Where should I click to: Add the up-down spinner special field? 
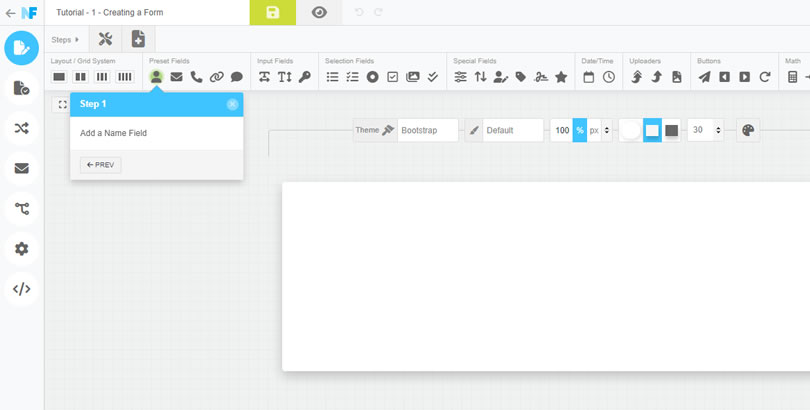point(480,77)
